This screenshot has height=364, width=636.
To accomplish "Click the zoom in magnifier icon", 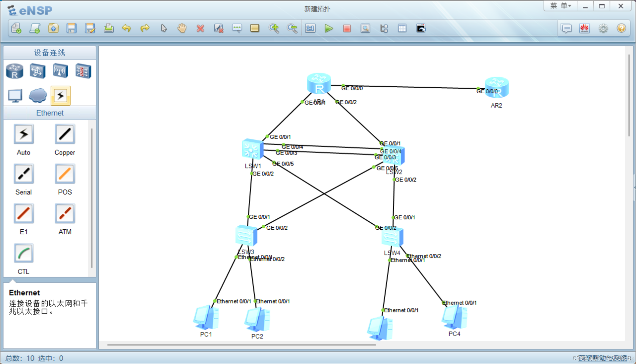I will 274,28.
